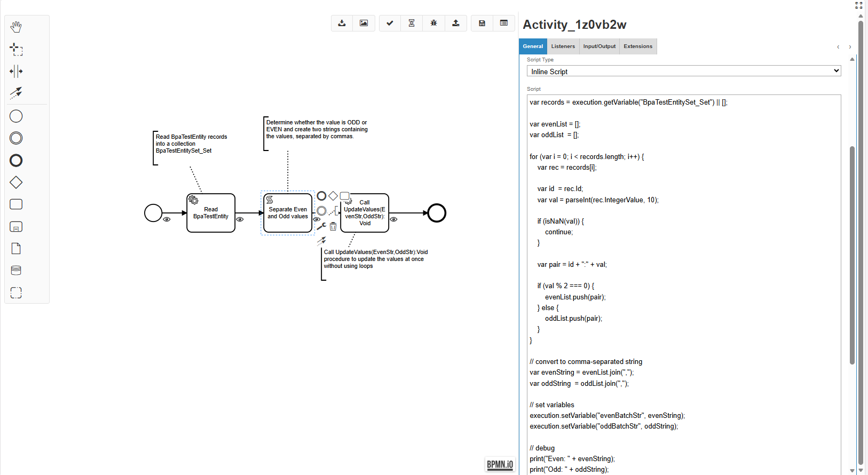Activate the create/remove space tool
The height and width of the screenshot is (475, 868).
point(16,71)
